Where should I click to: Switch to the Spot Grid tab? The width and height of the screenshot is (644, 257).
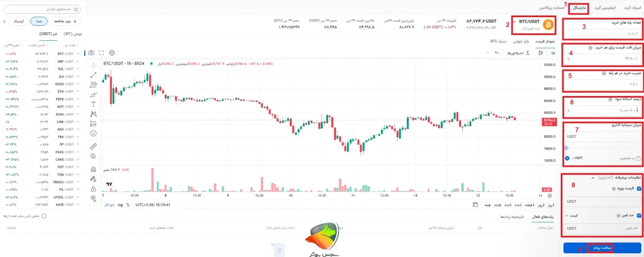point(631,9)
